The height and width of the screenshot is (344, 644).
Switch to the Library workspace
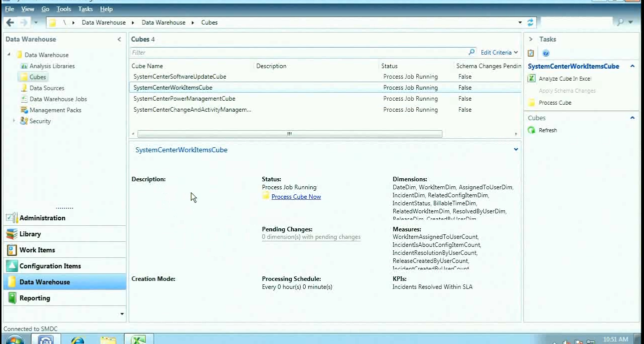65,234
